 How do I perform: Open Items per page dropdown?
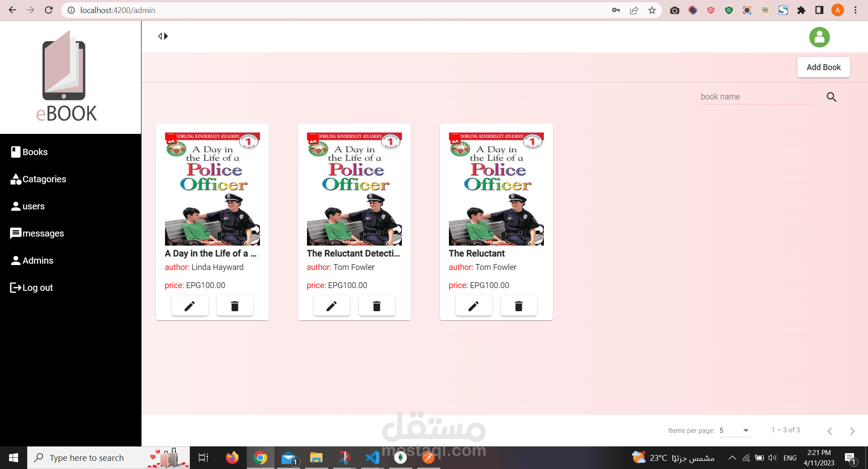click(735, 431)
